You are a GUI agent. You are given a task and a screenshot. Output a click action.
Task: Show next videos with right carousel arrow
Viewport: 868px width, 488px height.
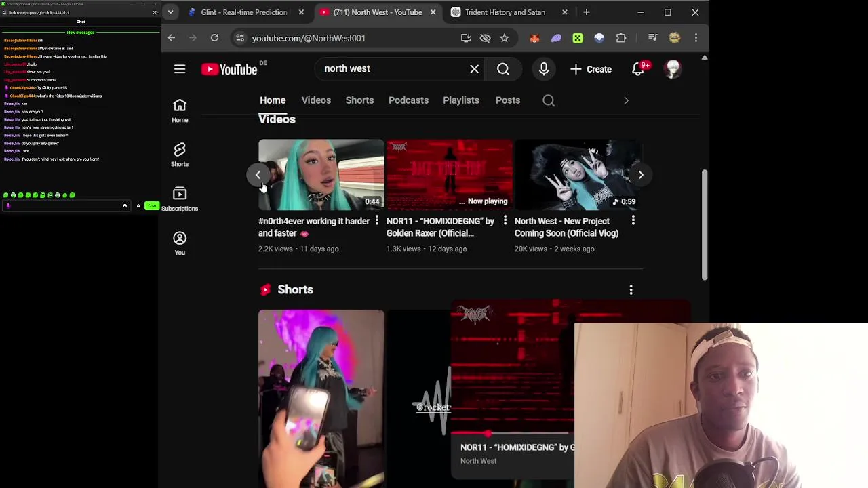(641, 175)
